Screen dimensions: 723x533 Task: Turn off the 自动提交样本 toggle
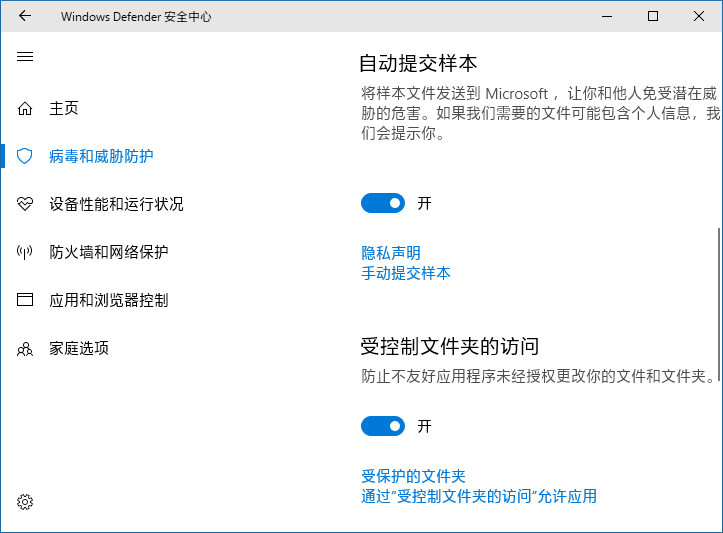coord(383,203)
